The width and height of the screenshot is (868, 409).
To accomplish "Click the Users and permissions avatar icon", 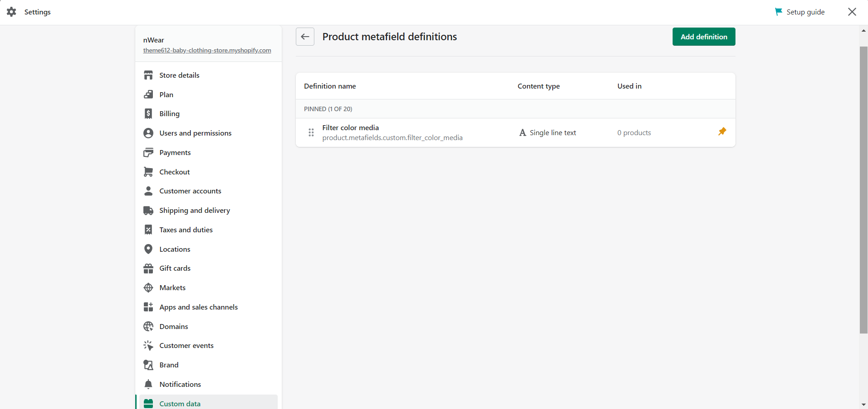I will [148, 133].
